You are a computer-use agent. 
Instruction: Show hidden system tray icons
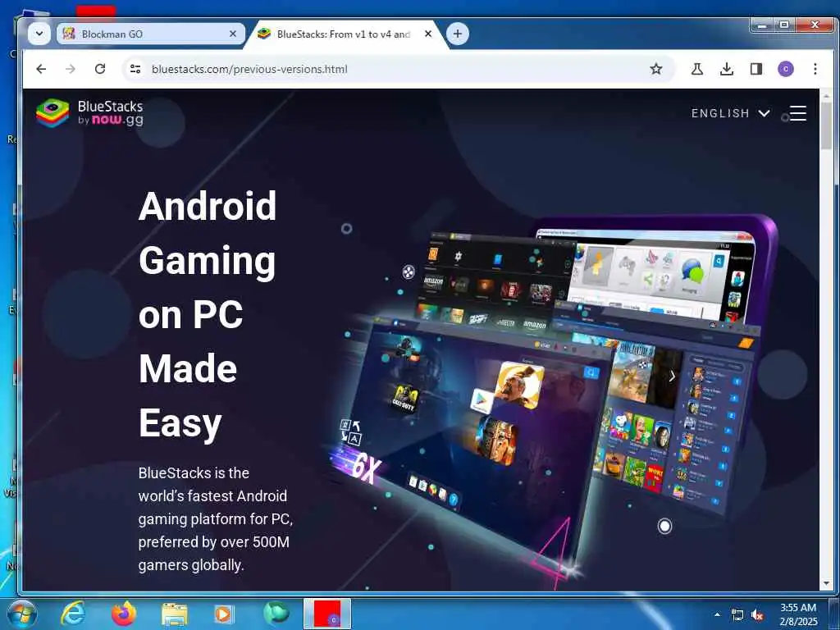pos(717,614)
